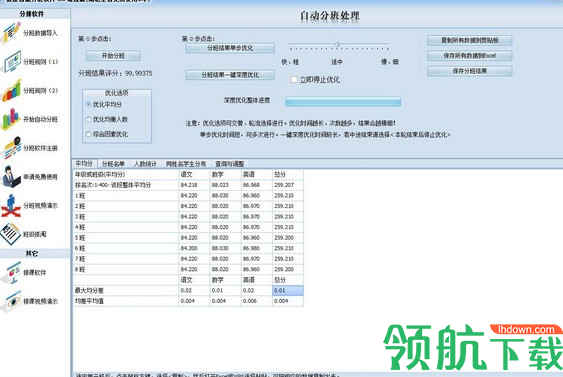This screenshot has height=377, width=563.
Task: Click the 开始分班 button
Action: [x=113, y=56]
